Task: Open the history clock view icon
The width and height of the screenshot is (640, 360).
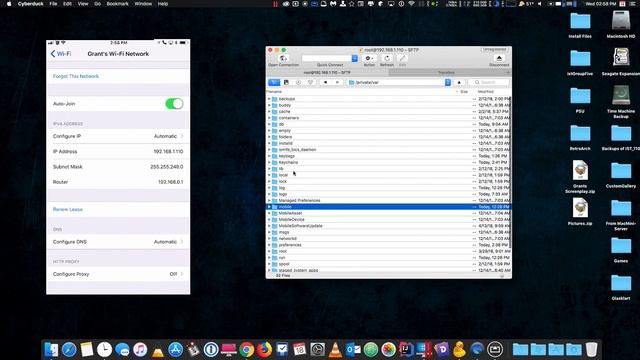Action: coord(298,82)
